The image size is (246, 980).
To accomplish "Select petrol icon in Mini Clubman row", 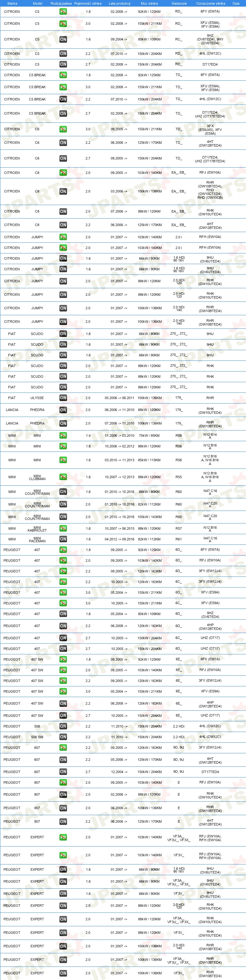I will tap(63, 477).
